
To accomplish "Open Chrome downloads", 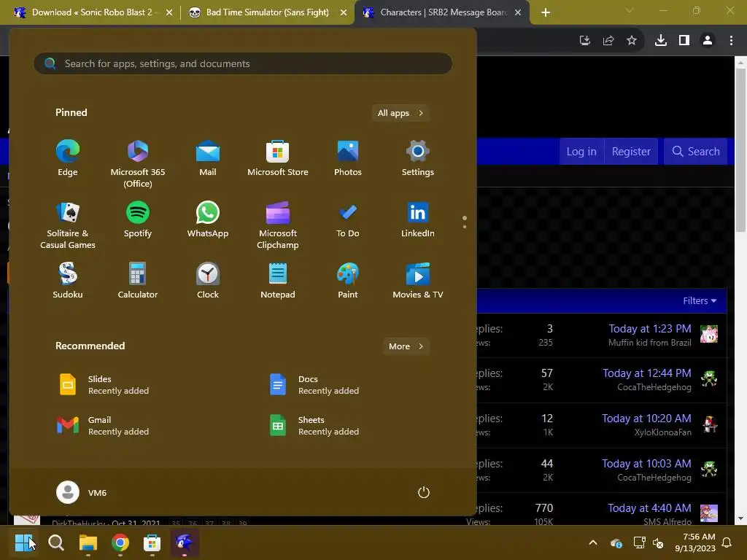I will click(661, 41).
